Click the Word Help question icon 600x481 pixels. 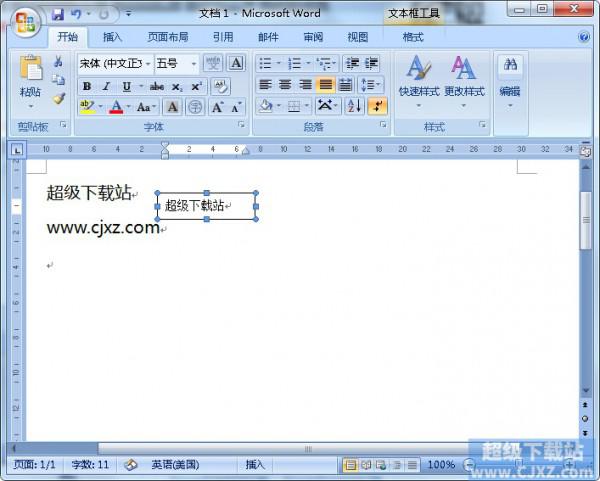point(584,37)
